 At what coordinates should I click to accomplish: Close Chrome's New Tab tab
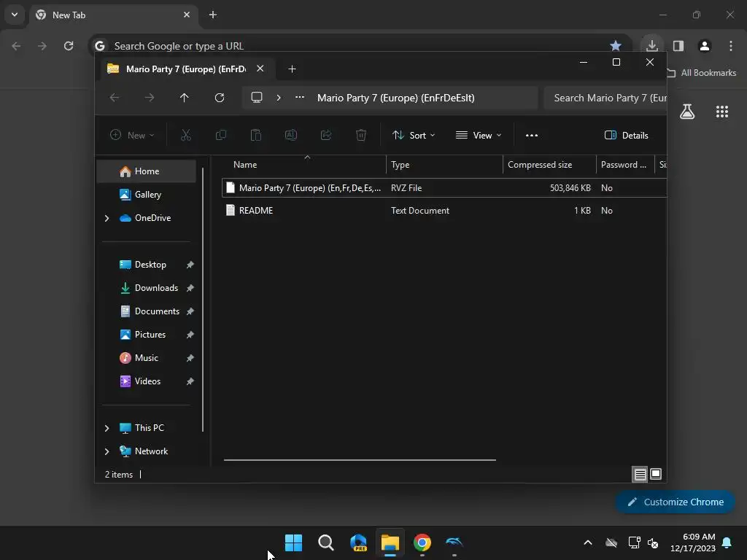pyautogui.click(x=187, y=15)
